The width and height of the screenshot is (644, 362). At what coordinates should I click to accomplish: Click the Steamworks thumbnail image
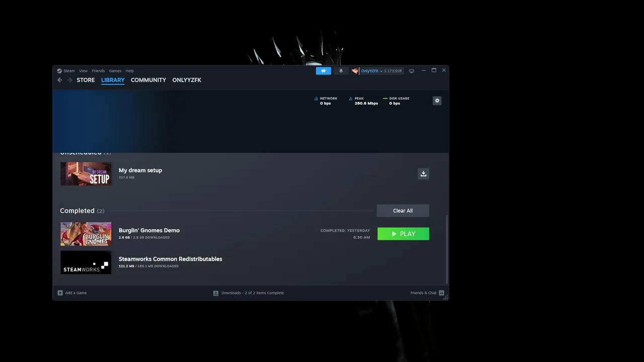tap(86, 262)
